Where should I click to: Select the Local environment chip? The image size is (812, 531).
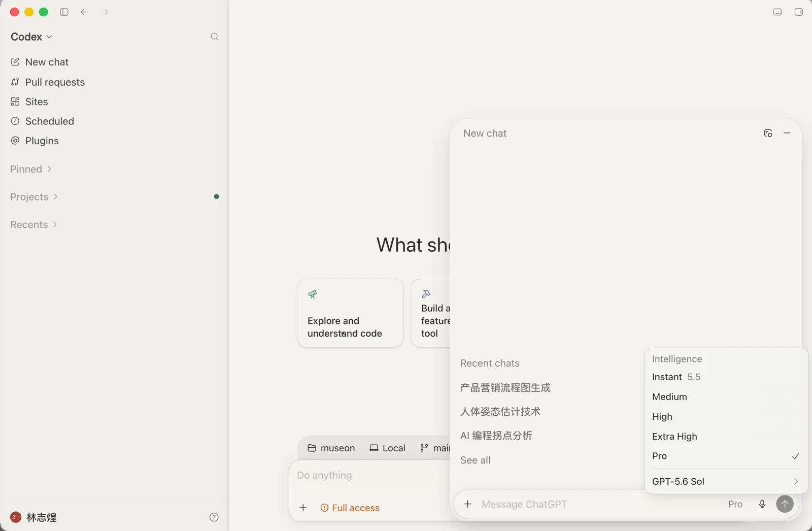[x=387, y=448]
